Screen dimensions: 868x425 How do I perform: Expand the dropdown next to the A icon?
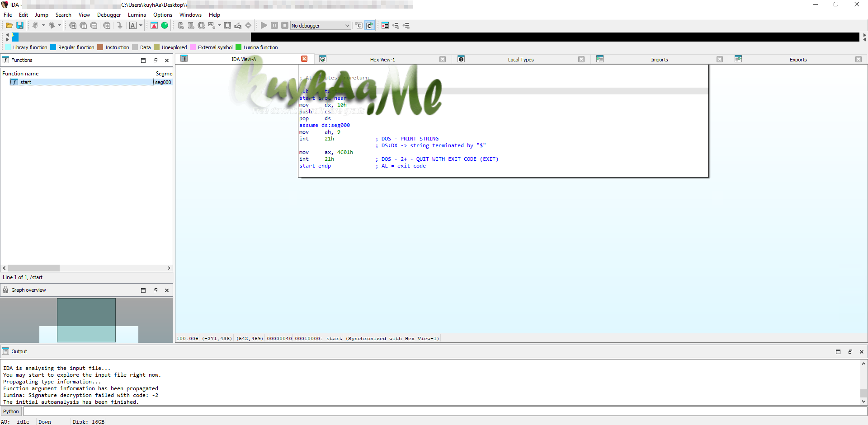(141, 25)
